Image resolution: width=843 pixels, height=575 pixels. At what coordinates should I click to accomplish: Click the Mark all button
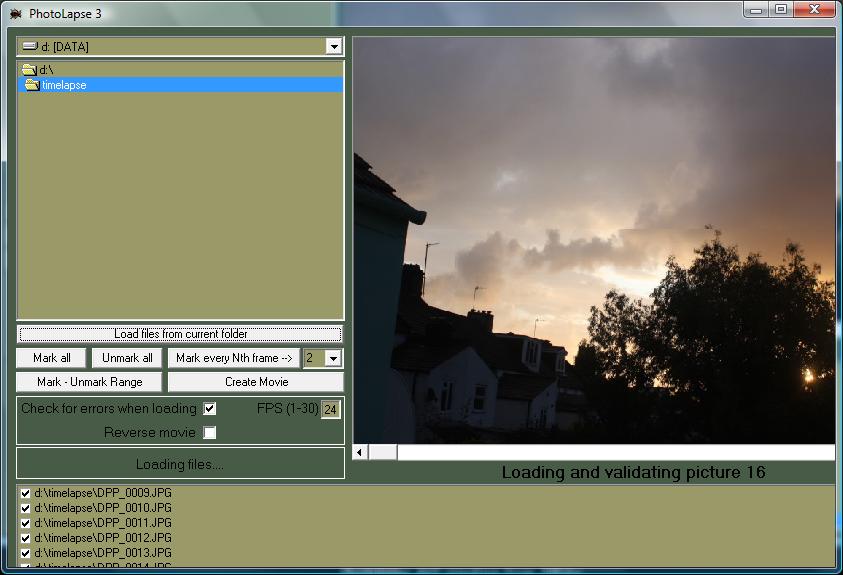(51, 358)
